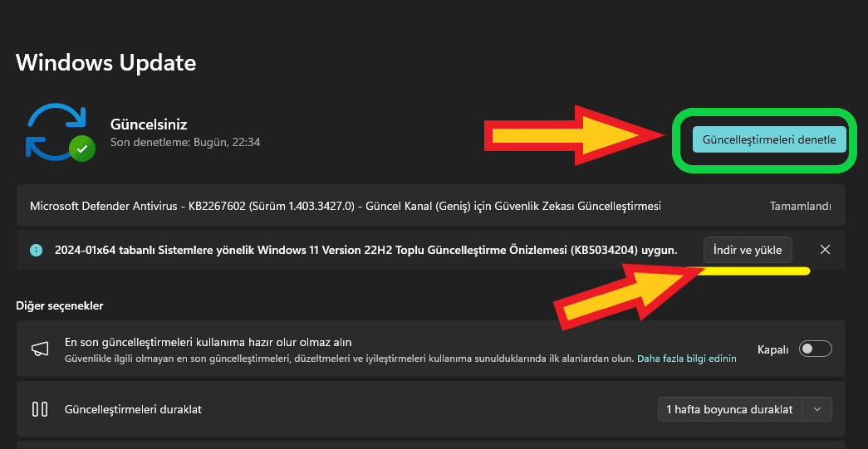Click the Son denetleme timestamp text
Viewport: 868px width, 449px height.
coord(185,143)
